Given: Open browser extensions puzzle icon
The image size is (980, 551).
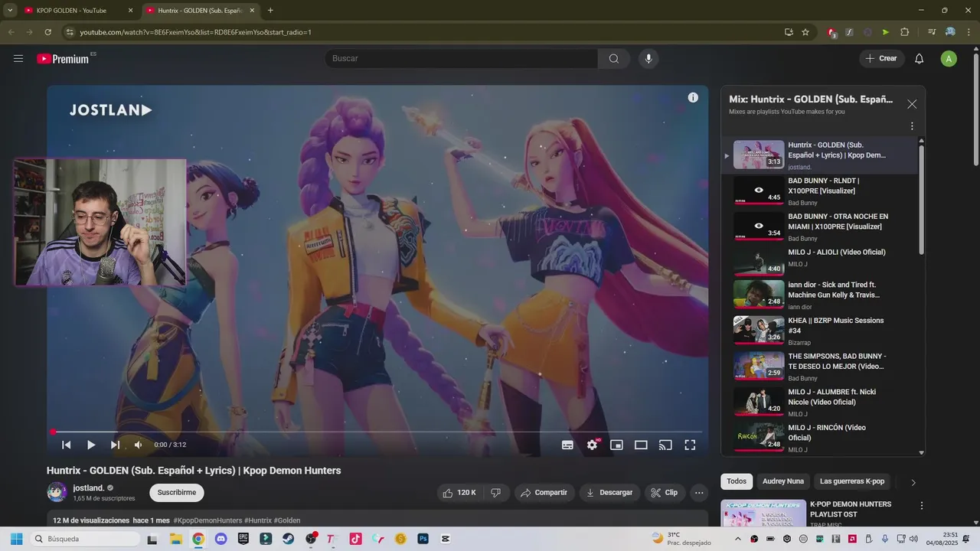Looking at the screenshot, I should (x=904, y=32).
